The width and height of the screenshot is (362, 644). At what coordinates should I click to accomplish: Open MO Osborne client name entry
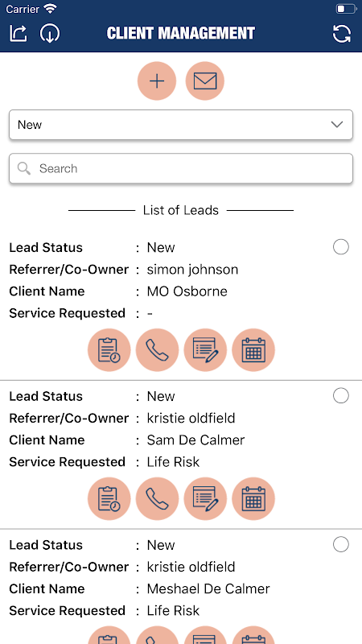[187, 291]
